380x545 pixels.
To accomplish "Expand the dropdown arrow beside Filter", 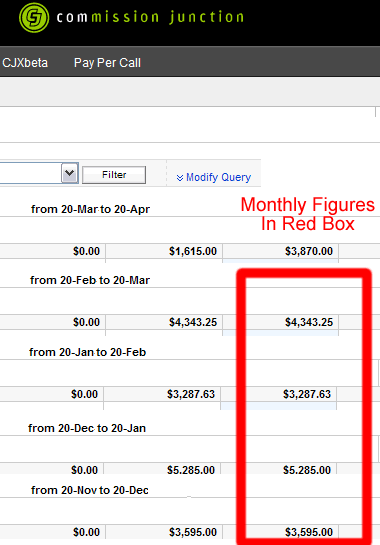I will [x=70, y=173].
